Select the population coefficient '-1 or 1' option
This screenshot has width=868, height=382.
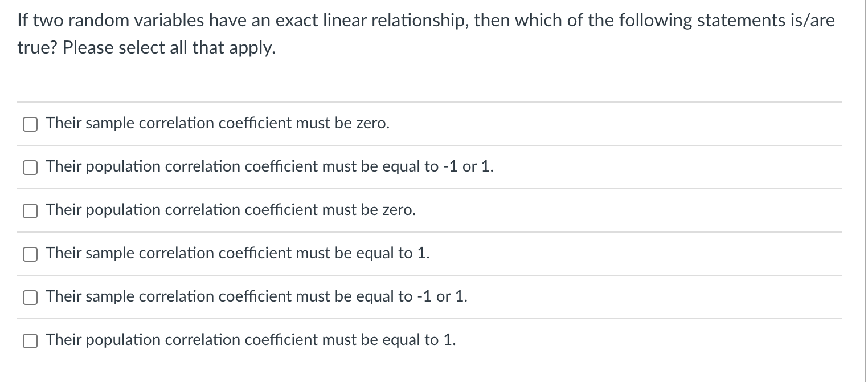(x=30, y=167)
